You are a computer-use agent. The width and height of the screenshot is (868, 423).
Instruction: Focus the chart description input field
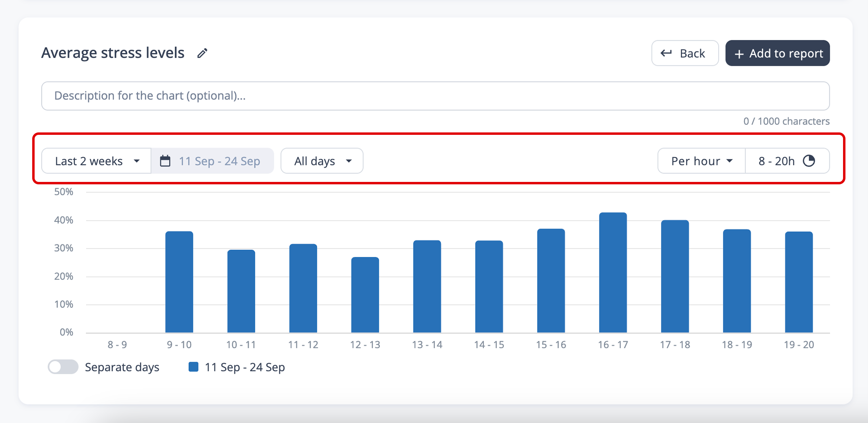[435, 96]
